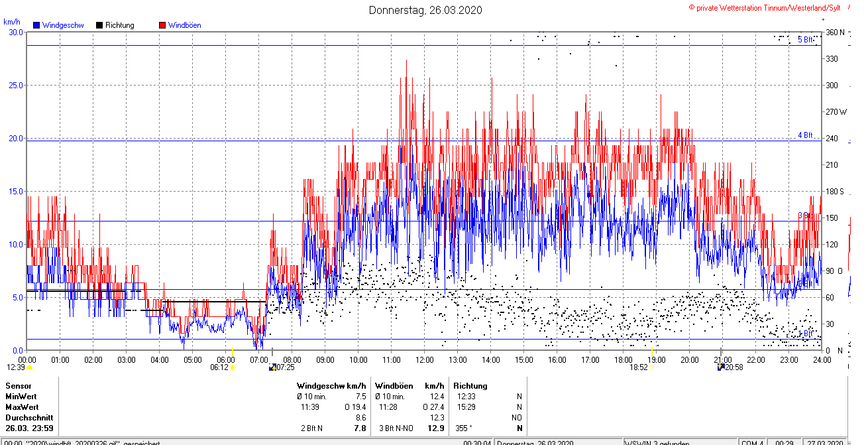Screen dimensions: 868x445
Task: Click the NO average direction value
Action: click(x=517, y=418)
